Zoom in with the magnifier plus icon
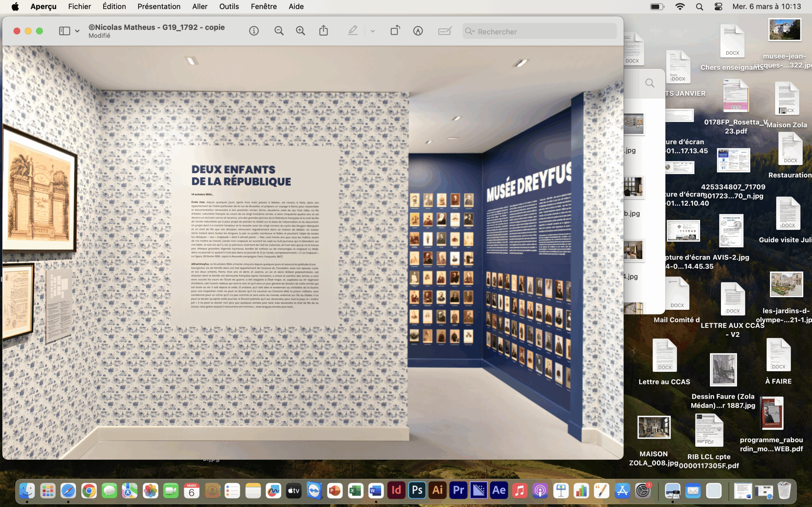This screenshot has width=812, height=507. pyautogui.click(x=300, y=31)
